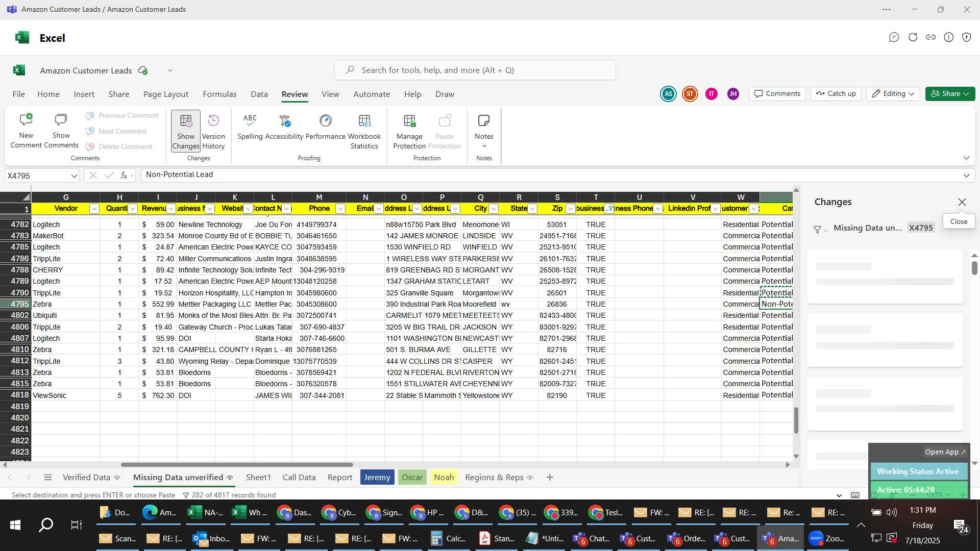Select the Oscar sheet tab
980x551 pixels.
(x=412, y=478)
